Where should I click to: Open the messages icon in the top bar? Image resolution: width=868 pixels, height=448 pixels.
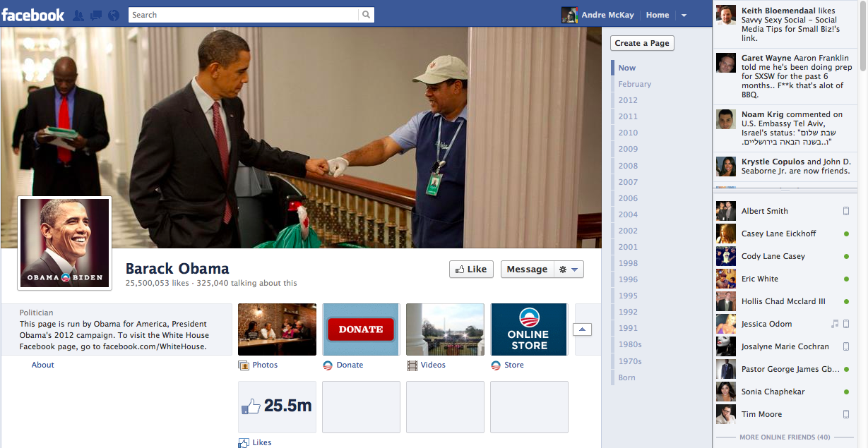pos(96,15)
